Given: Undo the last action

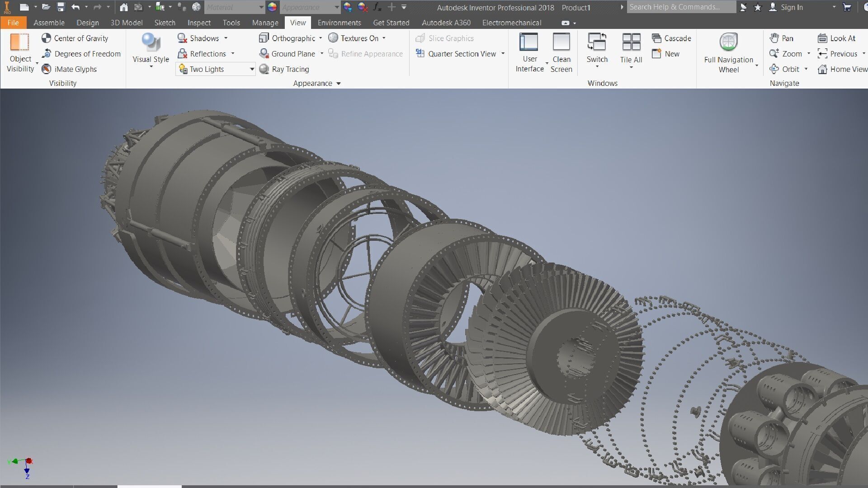Looking at the screenshot, I should (x=75, y=7).
